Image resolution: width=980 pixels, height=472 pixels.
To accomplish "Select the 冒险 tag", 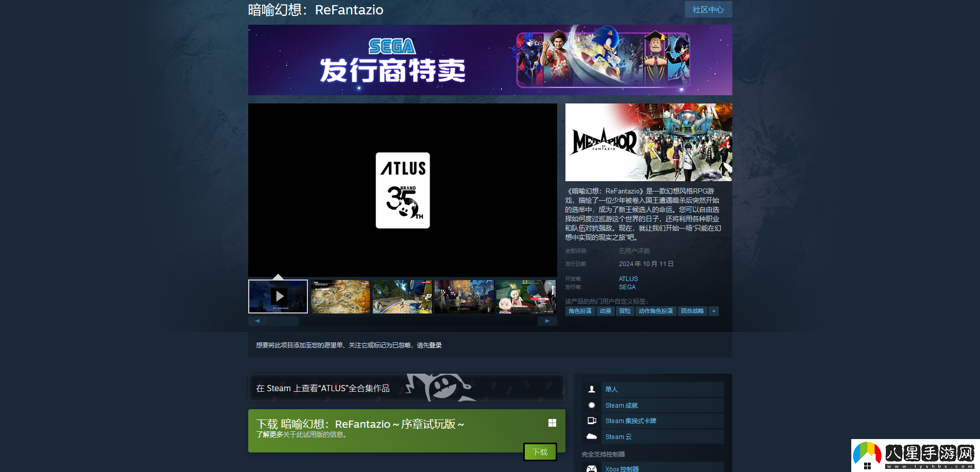I will pyautogui.click(x=625, y=311).
